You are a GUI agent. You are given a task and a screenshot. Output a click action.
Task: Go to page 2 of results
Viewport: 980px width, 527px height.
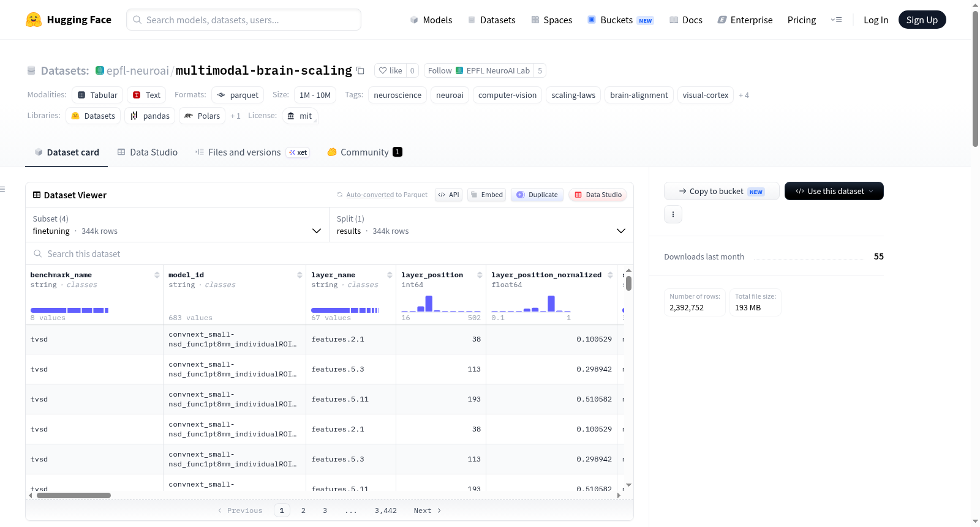tap(303, 510)
